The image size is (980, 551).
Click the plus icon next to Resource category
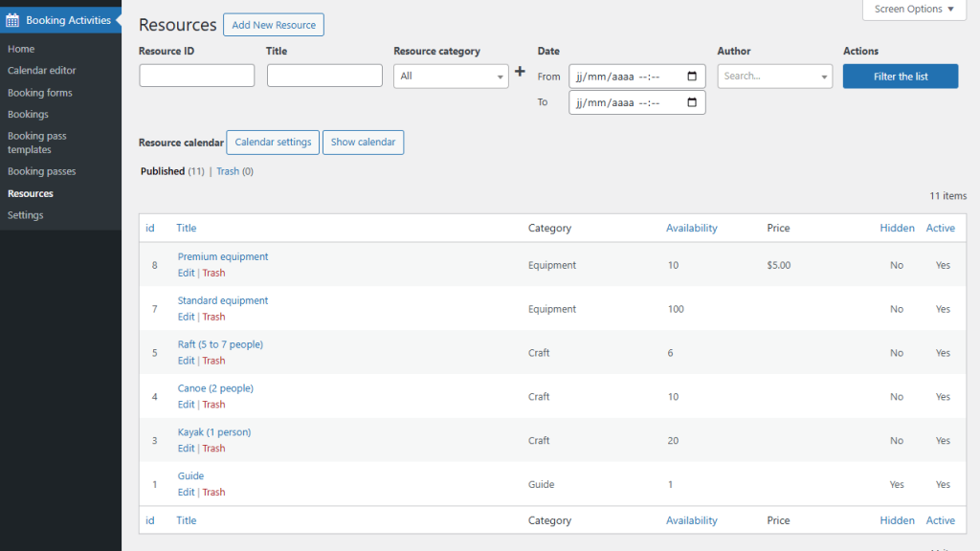520,72
